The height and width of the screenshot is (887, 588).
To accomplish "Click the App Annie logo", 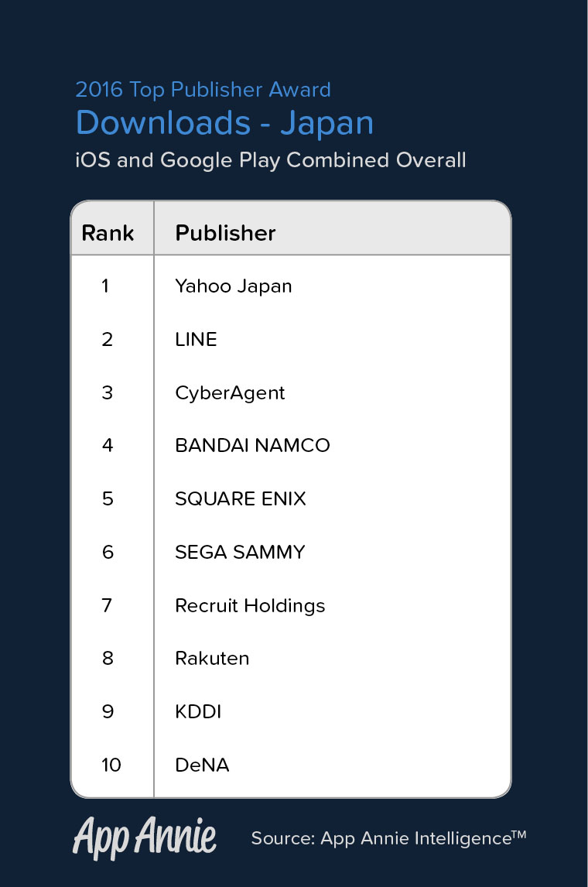I will click(144, 837).
